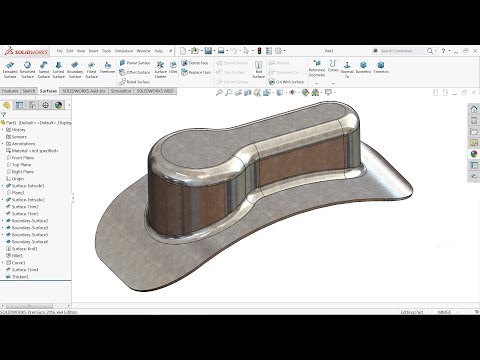Screen dimensions: 480x360
Task: Switch to the SOLIDWORKS Add-Ins tab
Action: click(84, 91)
